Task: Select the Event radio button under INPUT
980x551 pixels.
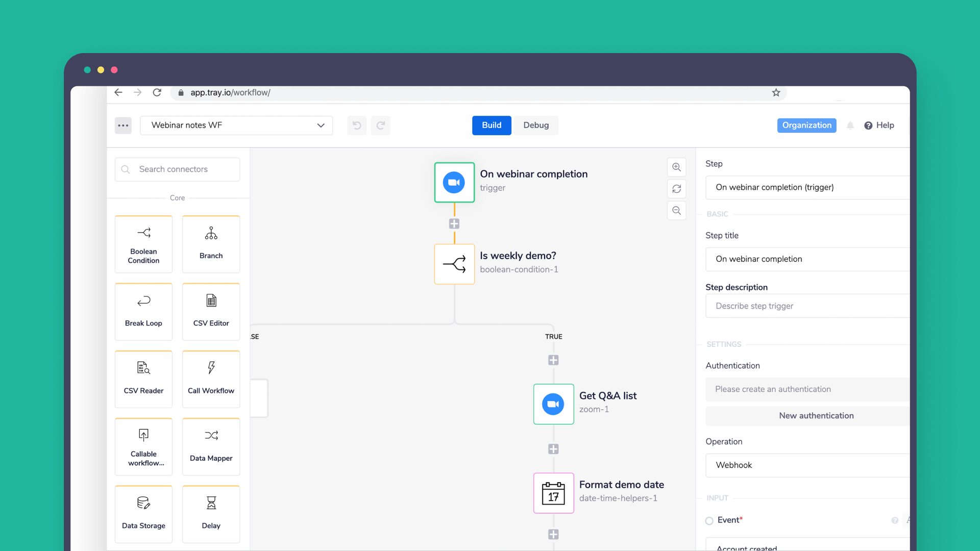Action: coord(709,520)
